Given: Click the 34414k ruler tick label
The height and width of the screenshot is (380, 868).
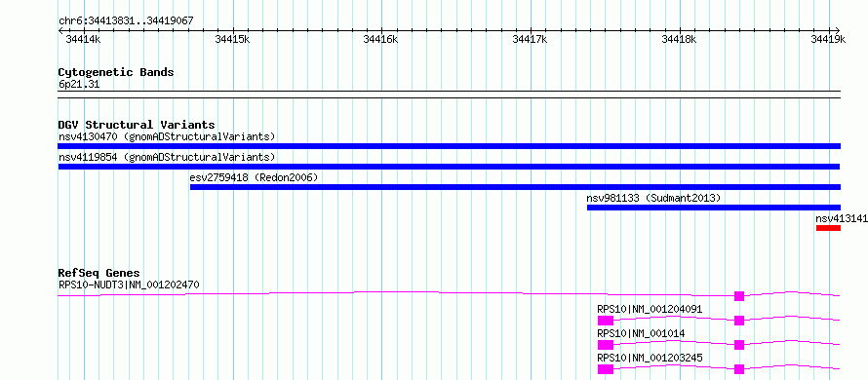Looking at the screenshot, I should click(x=83, y=39).
